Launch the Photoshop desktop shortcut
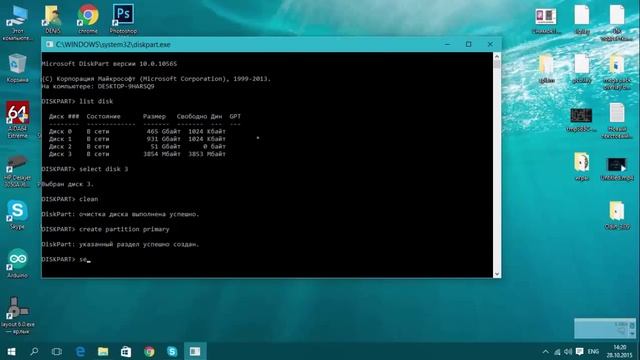This screenshot has width=640, height=360. pyautogui.click(x=123, y=20)
